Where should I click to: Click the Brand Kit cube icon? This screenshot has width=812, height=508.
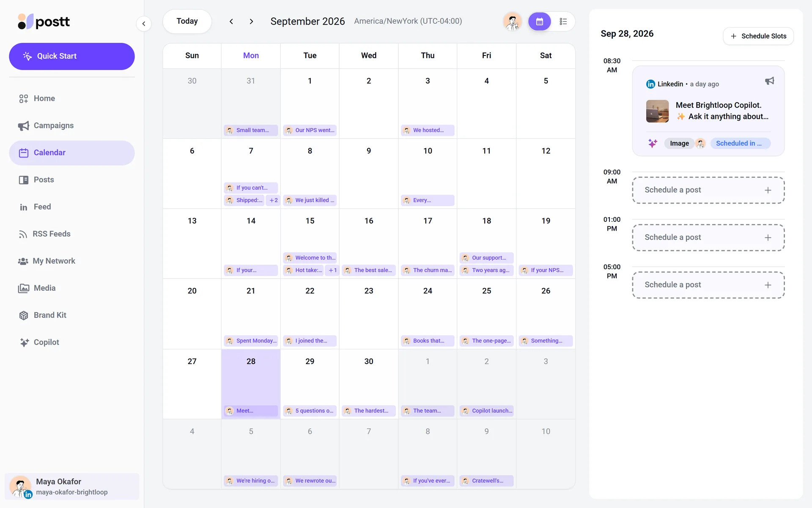23,315
